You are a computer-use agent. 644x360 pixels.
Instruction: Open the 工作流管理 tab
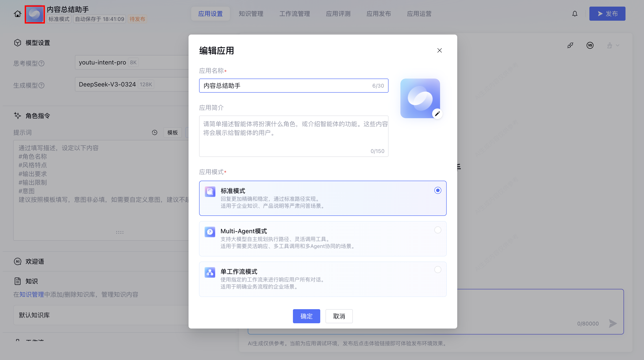(294, 14)
